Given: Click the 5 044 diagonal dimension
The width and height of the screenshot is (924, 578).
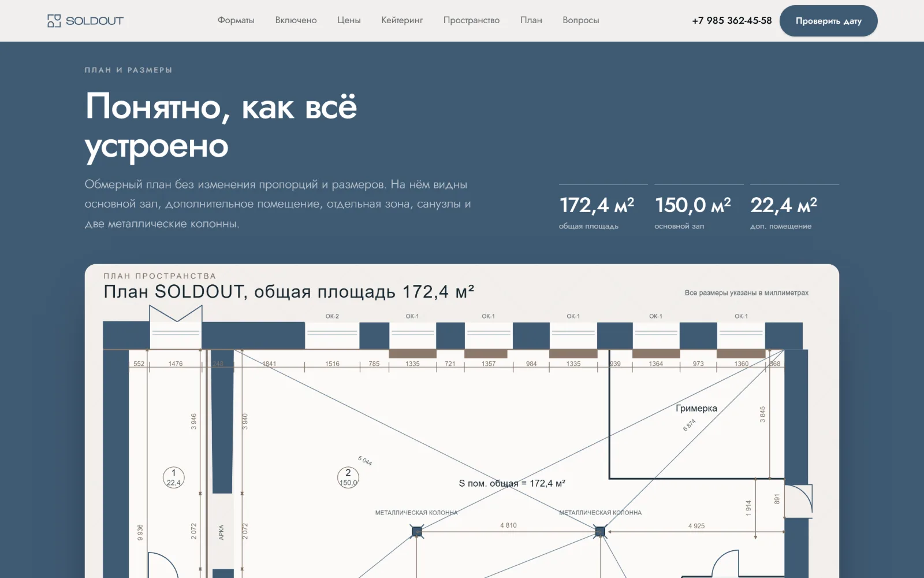Looking at the screenshot, I should click(x=365, y=461).
